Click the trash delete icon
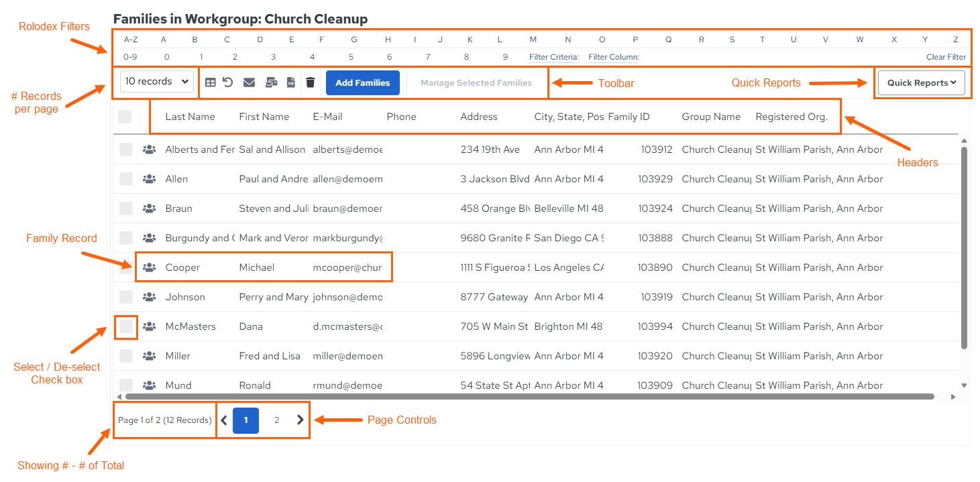 click(311, 82)
